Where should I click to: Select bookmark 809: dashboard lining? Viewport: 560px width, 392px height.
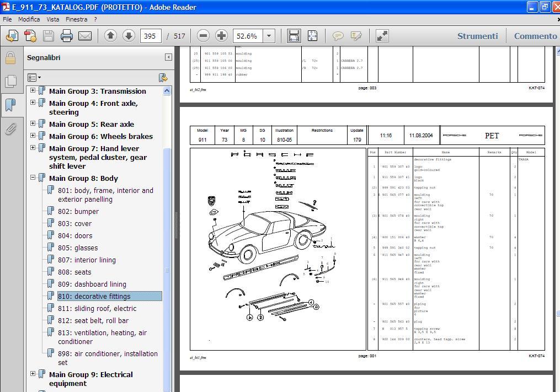click(92, 284)
